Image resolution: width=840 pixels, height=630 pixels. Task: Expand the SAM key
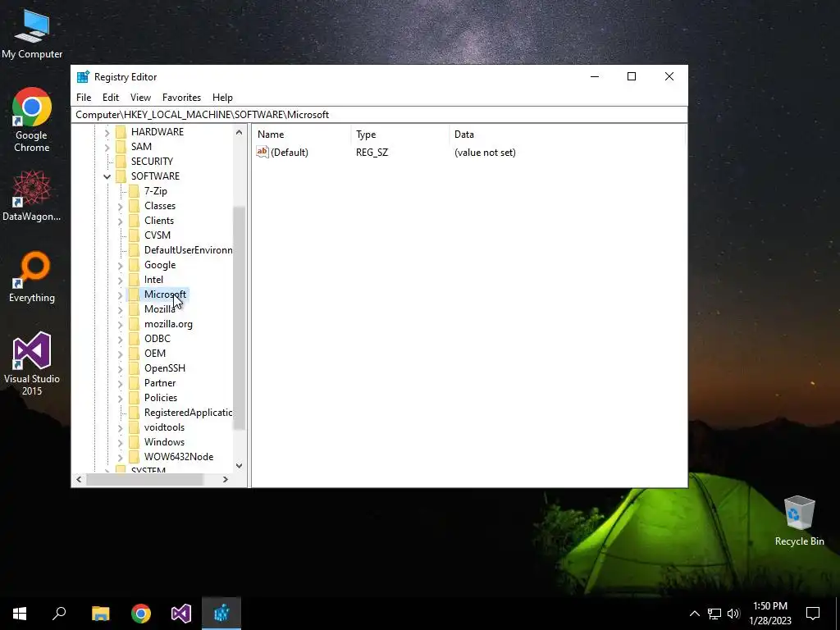coord(107,147)
